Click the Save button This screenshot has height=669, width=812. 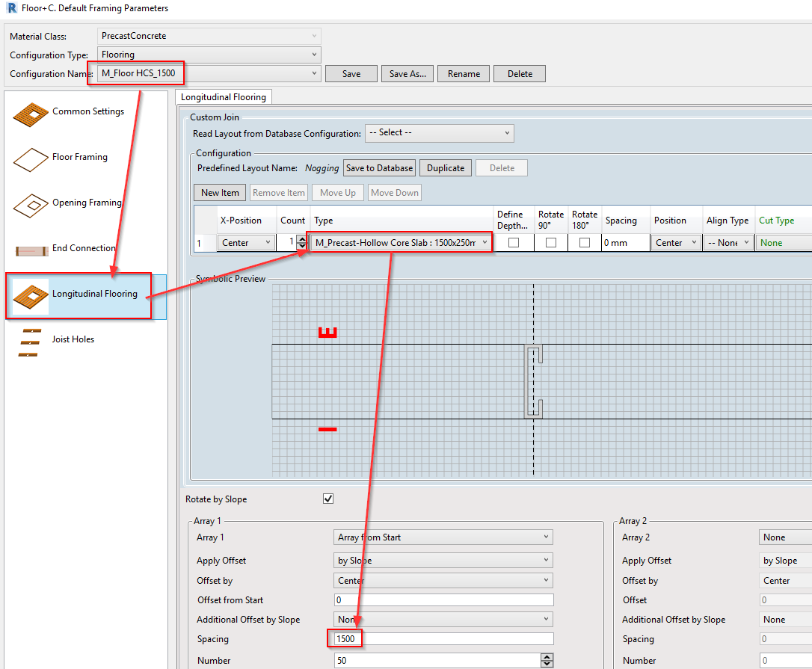(x=351, y=73)
